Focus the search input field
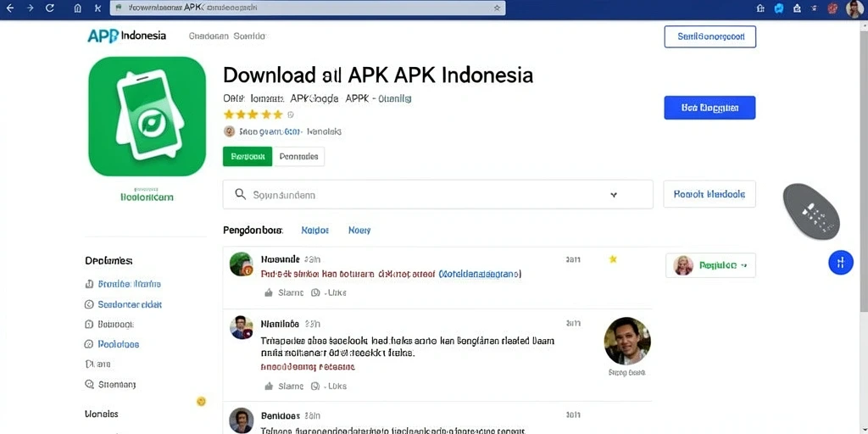Image resolution: width=868 pixels, height=434 pixels. (438, 194)
